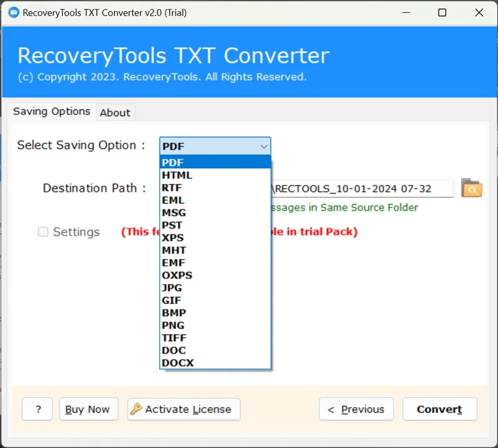Select DOCX as the output format
The image size is (498, 448).
[215, 363]
